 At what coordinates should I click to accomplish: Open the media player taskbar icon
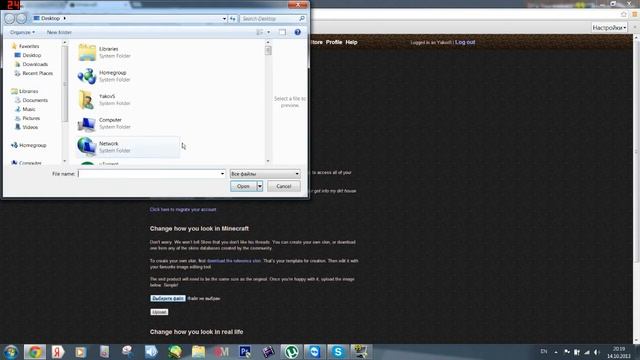pos(80,352)
